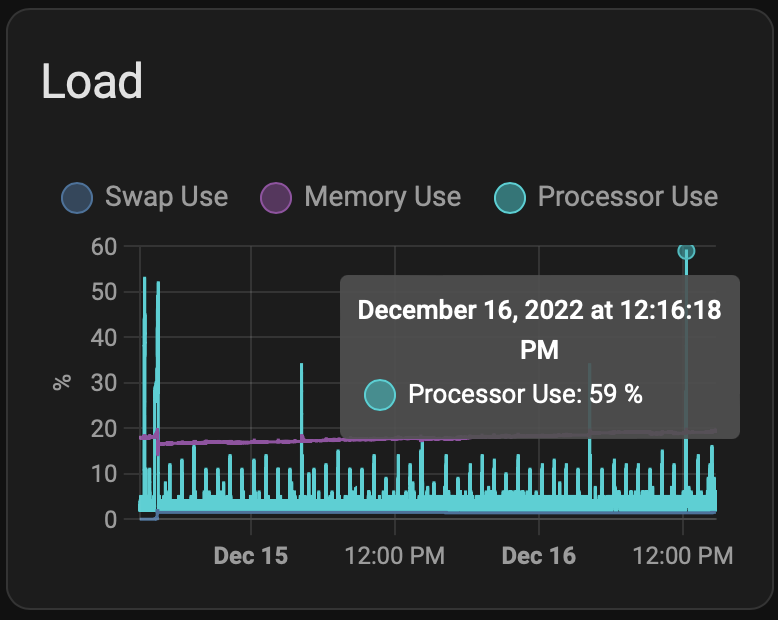Click the tooltip date December 16, 2022

pyautogui.click(x=471, y=310)
